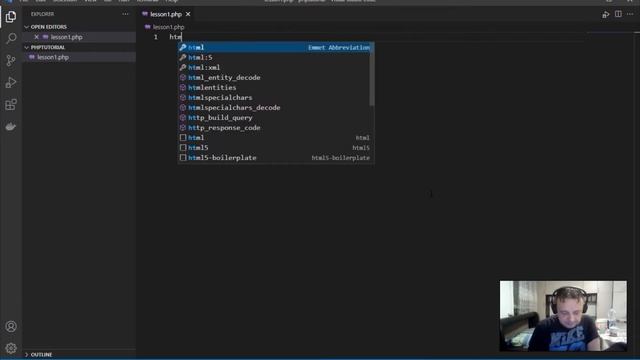Open the Accounts menu icon

(x=11, y=327)
